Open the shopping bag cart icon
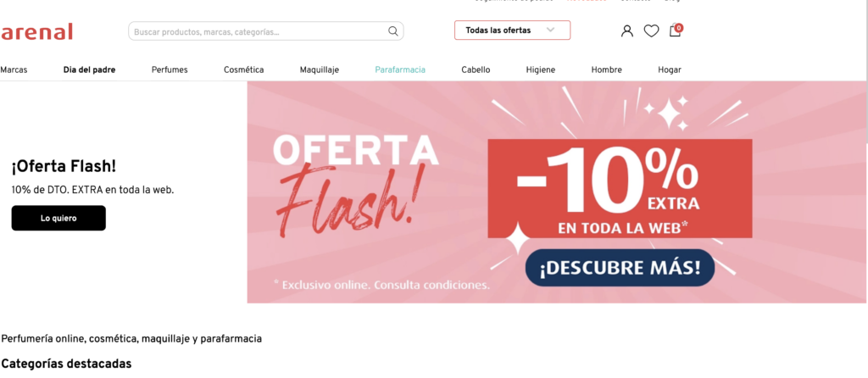Screen dimensions: 868x378 point(676,30)
